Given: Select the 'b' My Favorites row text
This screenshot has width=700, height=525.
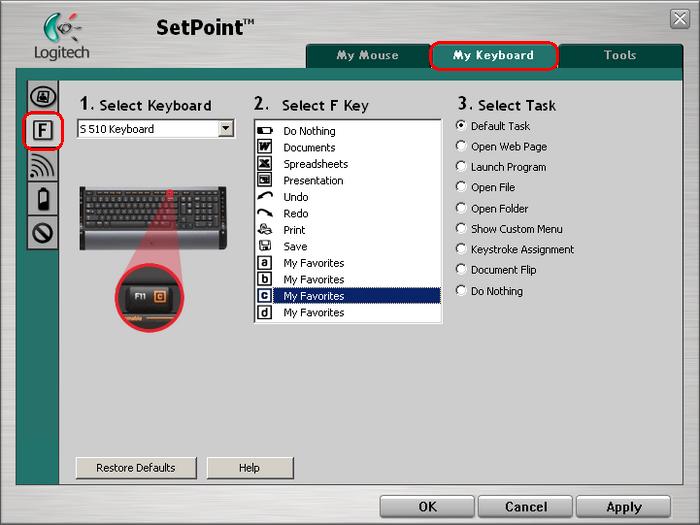Looking at the screenshot, I should 314,279.
